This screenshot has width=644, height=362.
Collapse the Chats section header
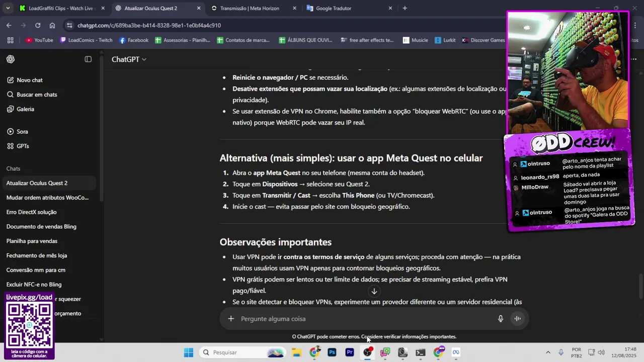(14, 168)
